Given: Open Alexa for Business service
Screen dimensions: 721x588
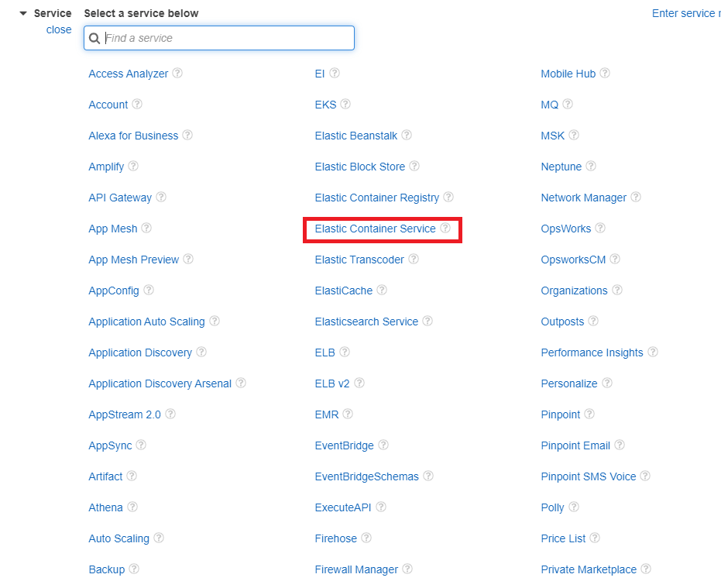Looking at the screenshot, I should (x=133, y=136).
